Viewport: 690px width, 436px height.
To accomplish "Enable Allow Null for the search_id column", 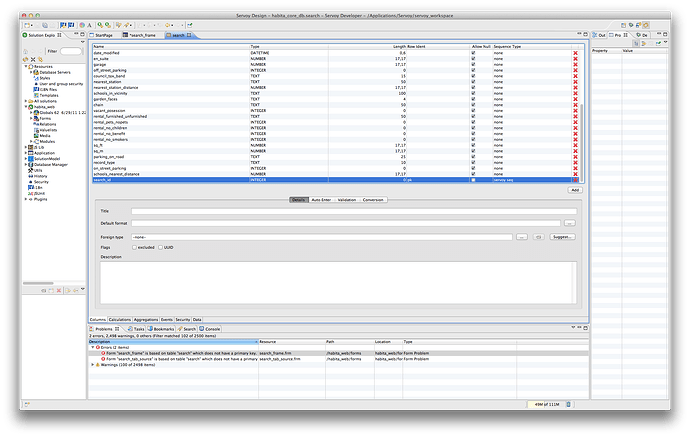I will tap(473, 180).
